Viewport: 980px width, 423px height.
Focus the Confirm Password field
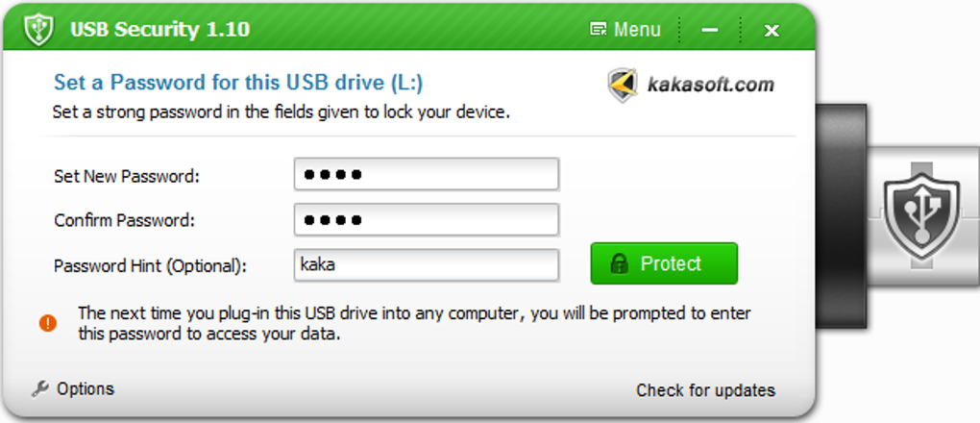coord(426,219)
